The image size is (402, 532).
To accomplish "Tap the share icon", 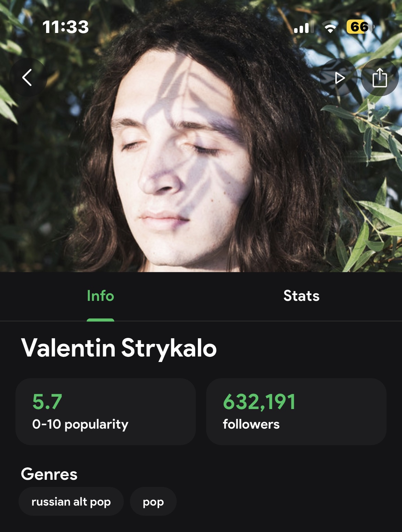I will click(380, 78).
